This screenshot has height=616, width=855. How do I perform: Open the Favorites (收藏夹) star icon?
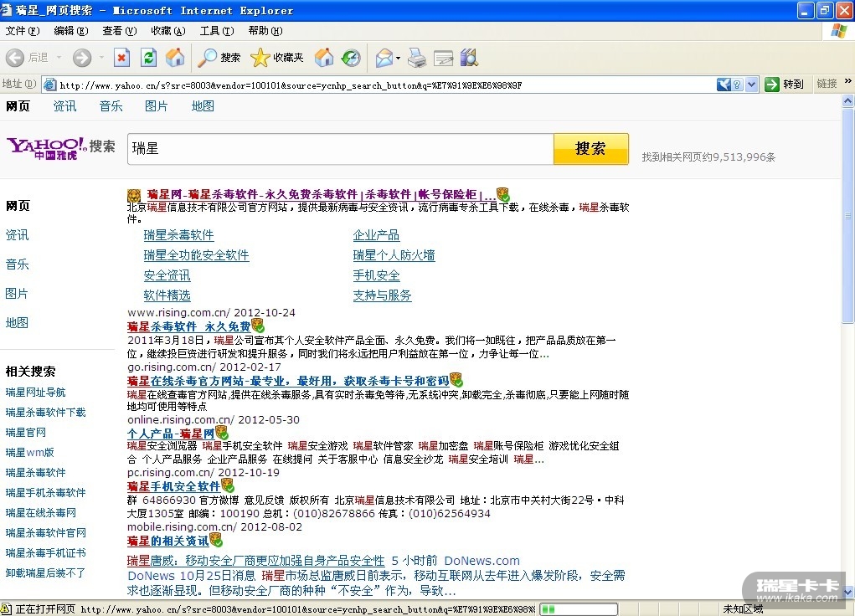[x=260, y=57]
